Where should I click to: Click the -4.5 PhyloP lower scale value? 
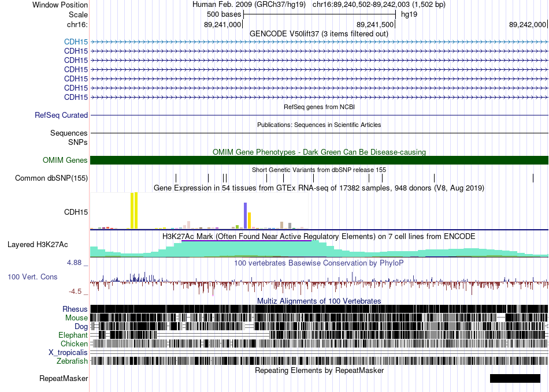[x=75, y=292]
